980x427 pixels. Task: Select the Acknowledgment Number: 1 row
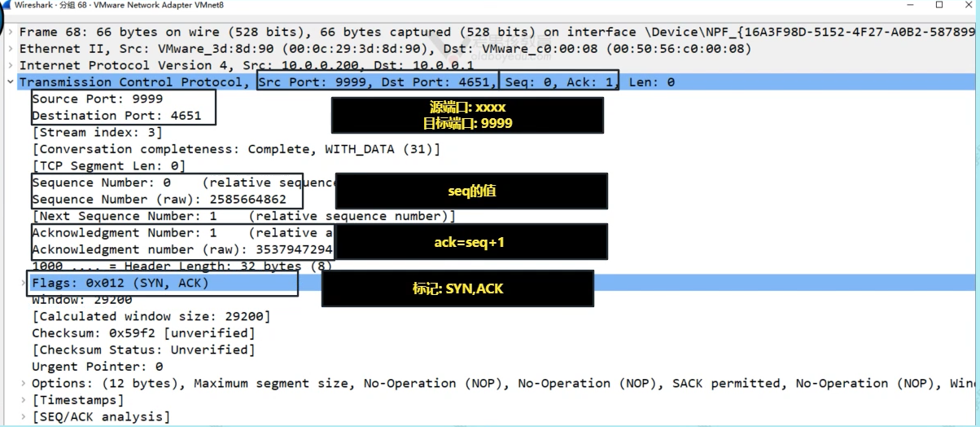[183, 232]
